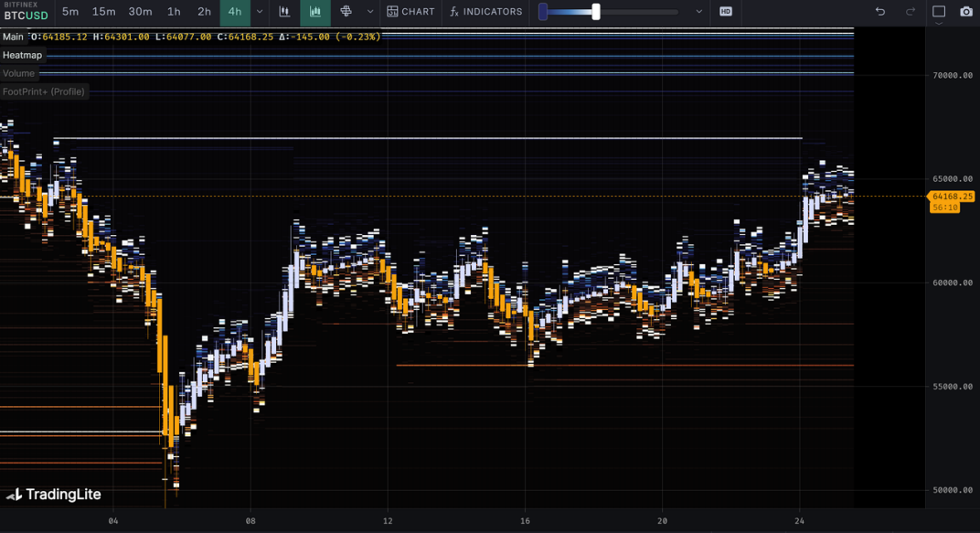Click the BTCUSD symbol selector
Screen dimensions: 980x533
pyautogui.click(x=26, y=16)
